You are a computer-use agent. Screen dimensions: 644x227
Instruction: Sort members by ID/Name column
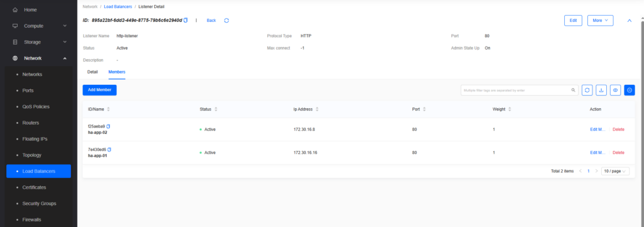pos(108,109)
